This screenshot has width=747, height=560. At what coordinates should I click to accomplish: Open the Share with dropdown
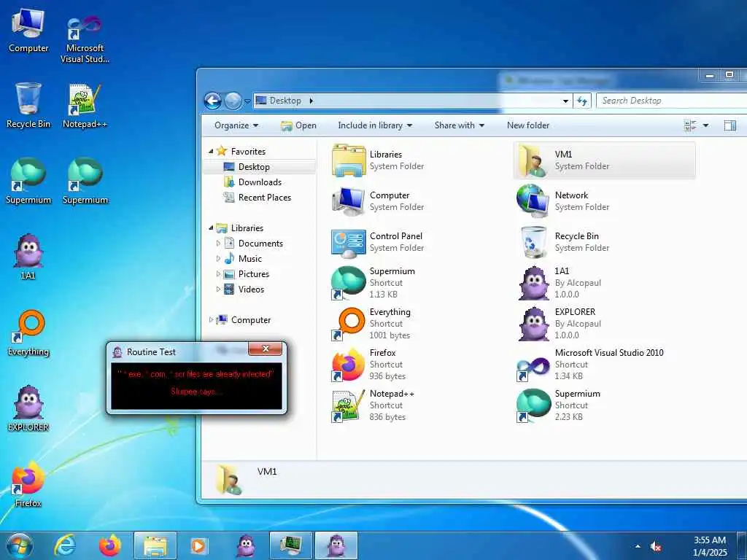click(x=460, y=125)
